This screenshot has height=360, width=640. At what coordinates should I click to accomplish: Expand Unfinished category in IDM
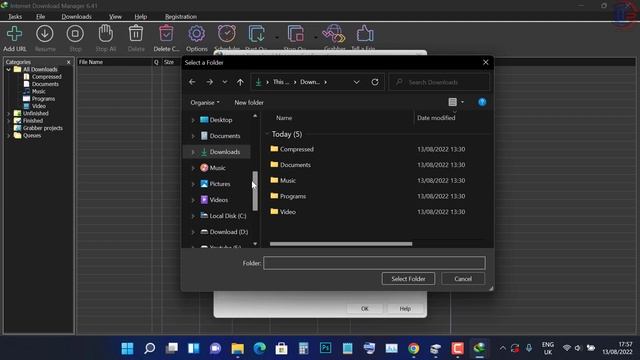coord(9,113)
